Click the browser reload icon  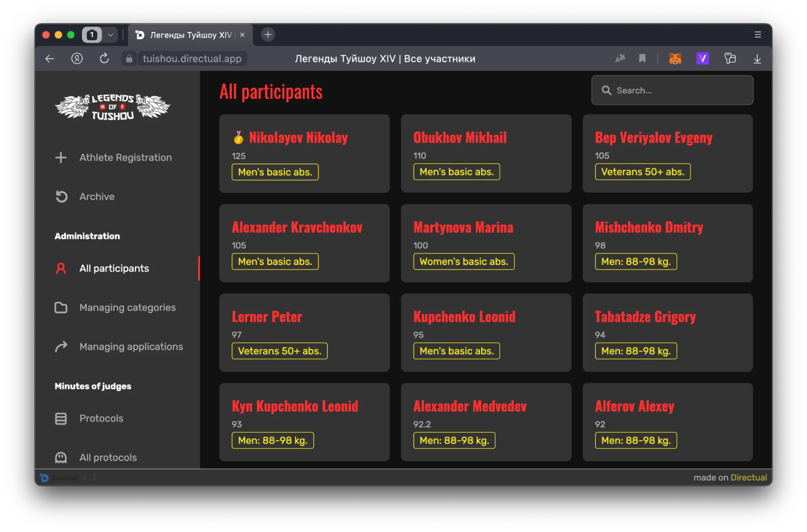[x=104, y=59]
